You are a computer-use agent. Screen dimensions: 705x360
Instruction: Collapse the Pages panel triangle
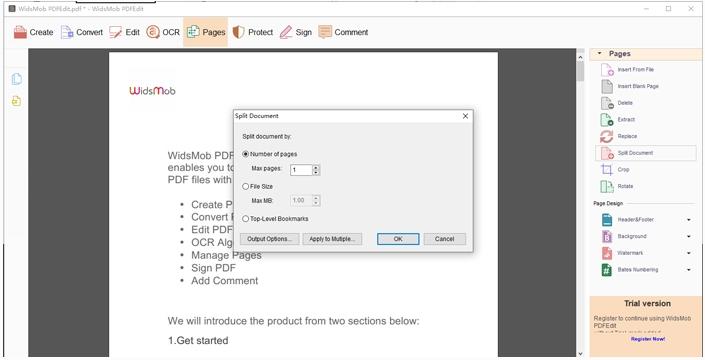coord(599,53)
